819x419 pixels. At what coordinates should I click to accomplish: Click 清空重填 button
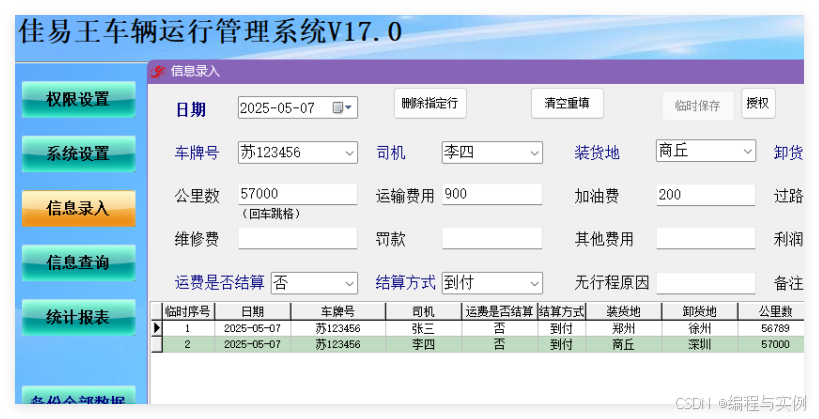click(x=567, y=103)
